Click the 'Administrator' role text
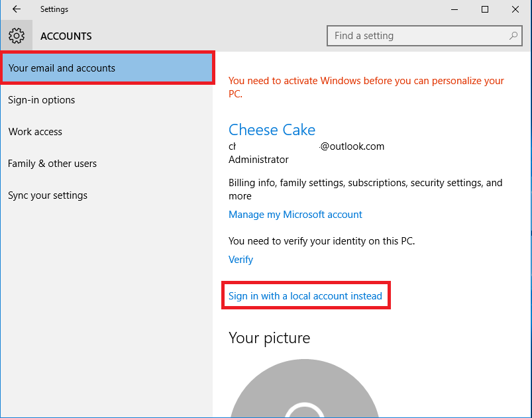 258,160
